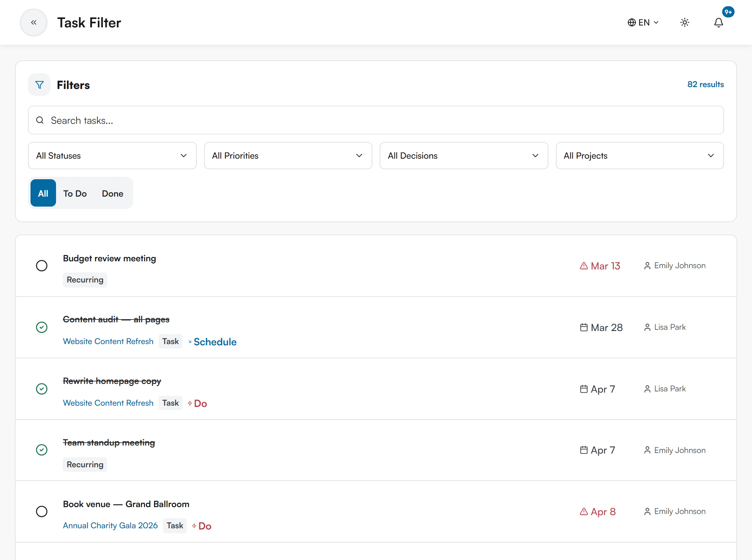The image size is (752, 560).
Task: Click overdue warning icon beside Apr 8
Action: pos(584,511)
